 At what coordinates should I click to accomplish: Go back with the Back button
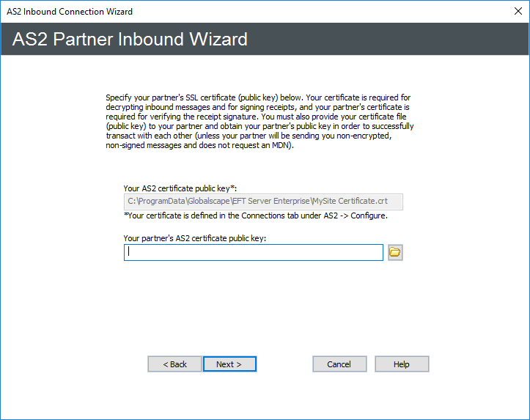tap(174, 364)
